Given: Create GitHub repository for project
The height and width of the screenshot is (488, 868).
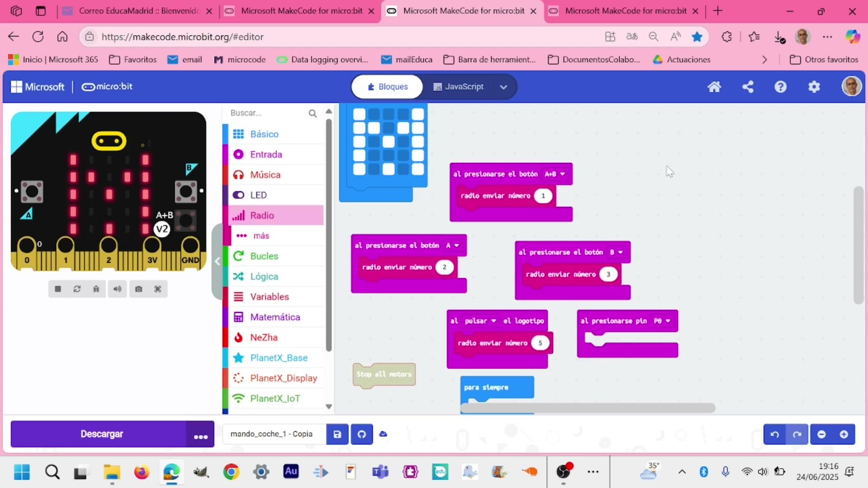Looking at the screenshot, I should click(362, 434).
